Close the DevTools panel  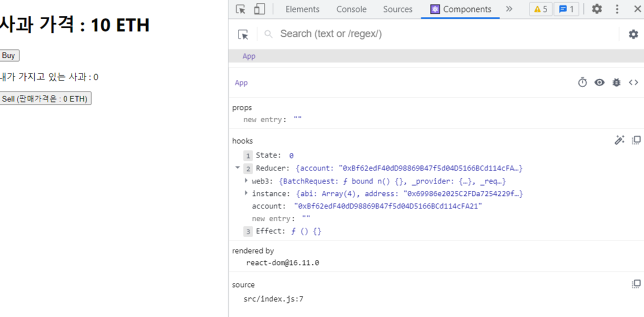coord(637,9)
